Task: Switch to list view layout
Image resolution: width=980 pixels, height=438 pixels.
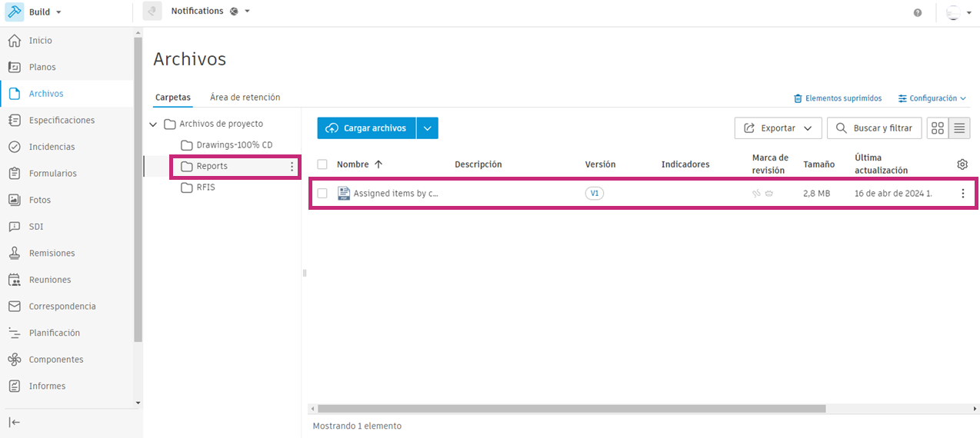Action: click(x=959, y=128)
